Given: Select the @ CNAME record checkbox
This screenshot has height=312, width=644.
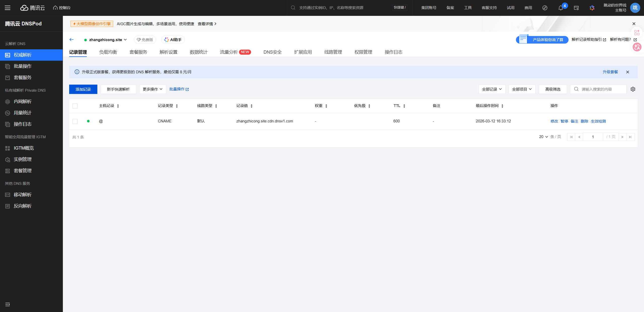Looking at the screenshot, I should point(75,121).
